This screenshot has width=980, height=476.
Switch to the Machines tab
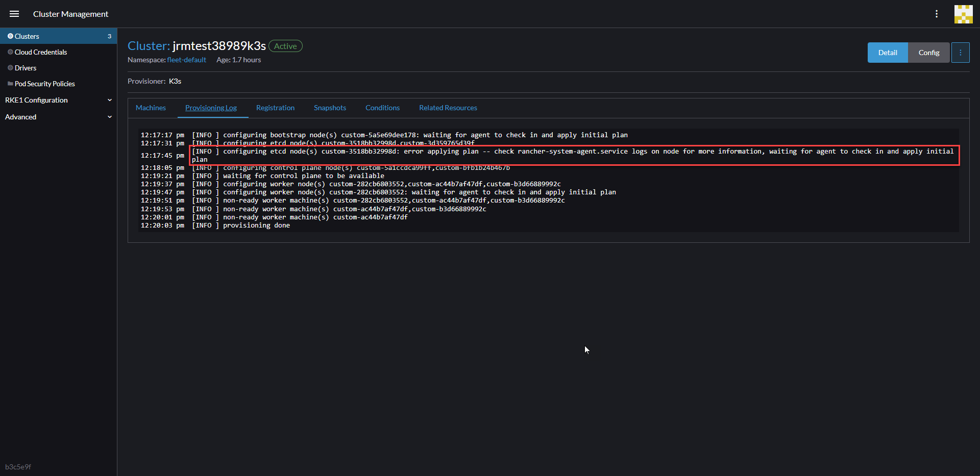151,108
